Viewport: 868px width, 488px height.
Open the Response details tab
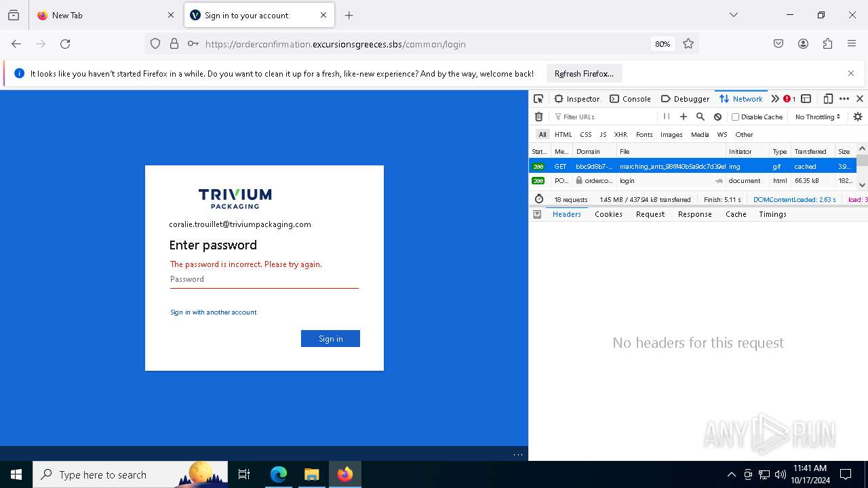(695, 214)
